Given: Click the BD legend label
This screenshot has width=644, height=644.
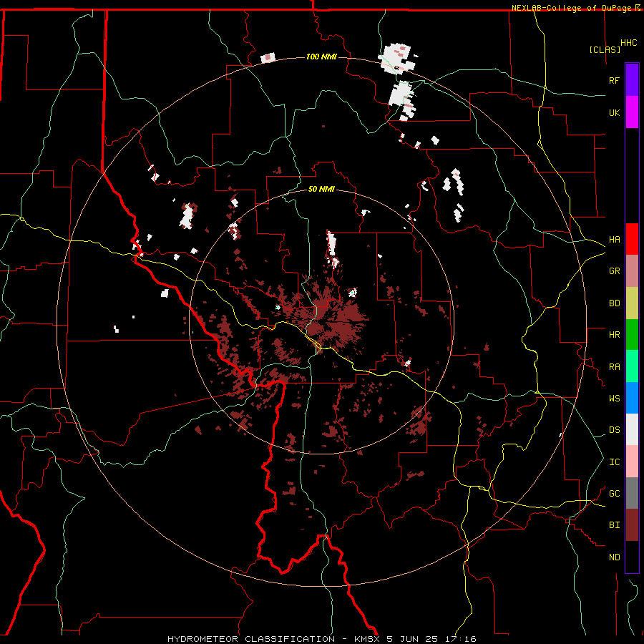Looking at the screenshot, I should (614, 303).
